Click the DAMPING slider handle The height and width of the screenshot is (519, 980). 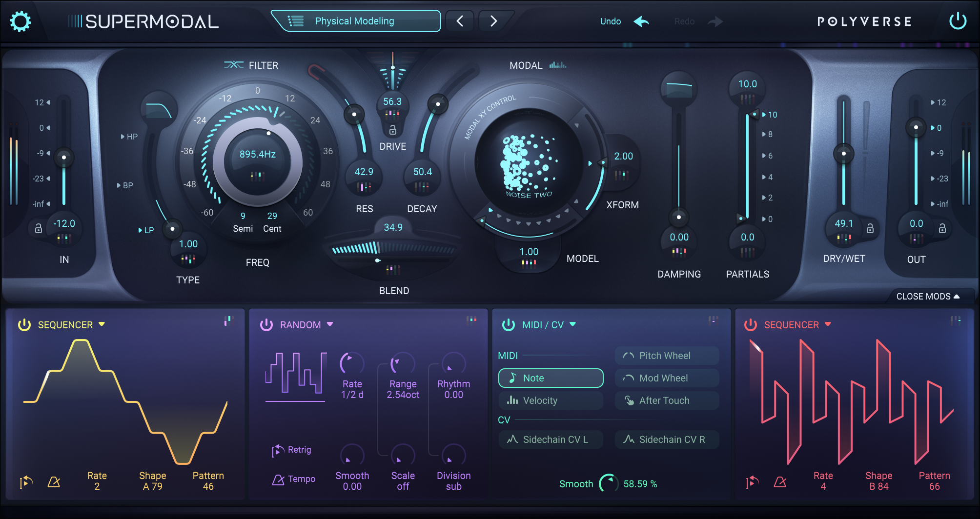[678, 217]
